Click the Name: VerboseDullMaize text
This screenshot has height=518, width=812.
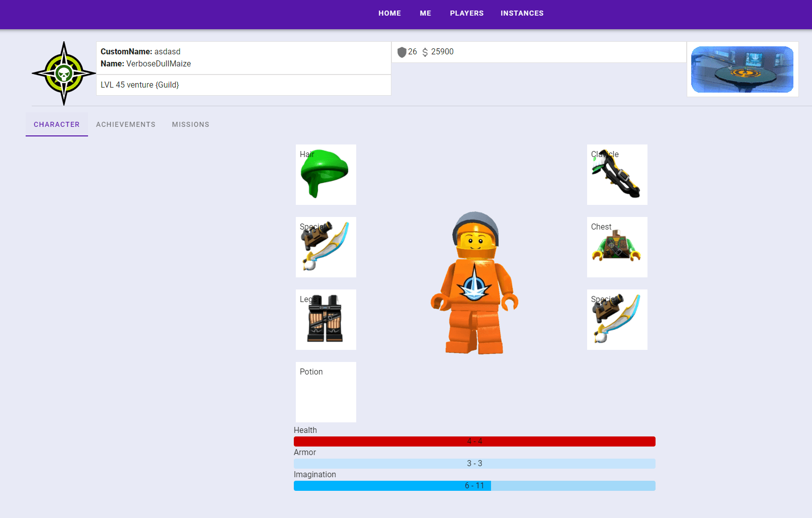pyautogui.click(x=146, y=63)
